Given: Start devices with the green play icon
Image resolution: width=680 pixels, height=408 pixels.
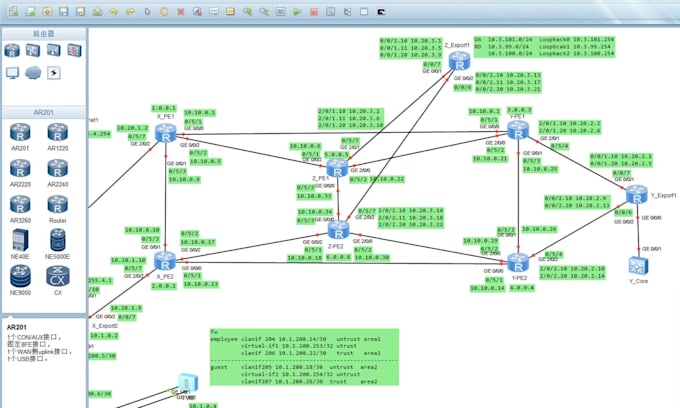Looking at the screenshot, I should (297, 12).
